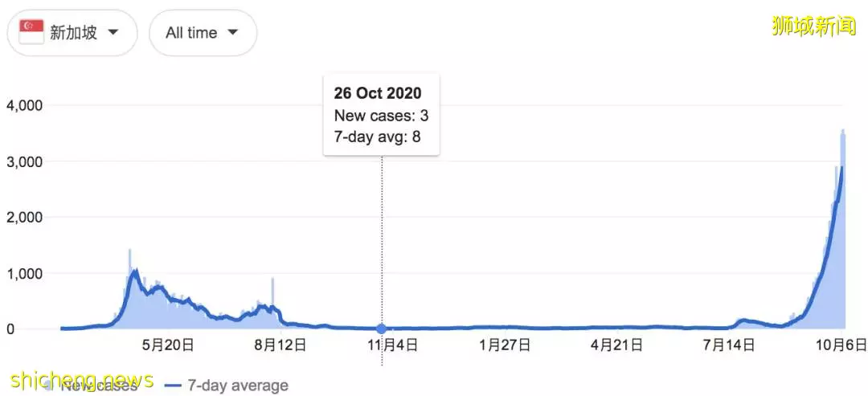Click the 26 Oct 2020 tooltip box
The image size is (868, 396).
point(382,114)
